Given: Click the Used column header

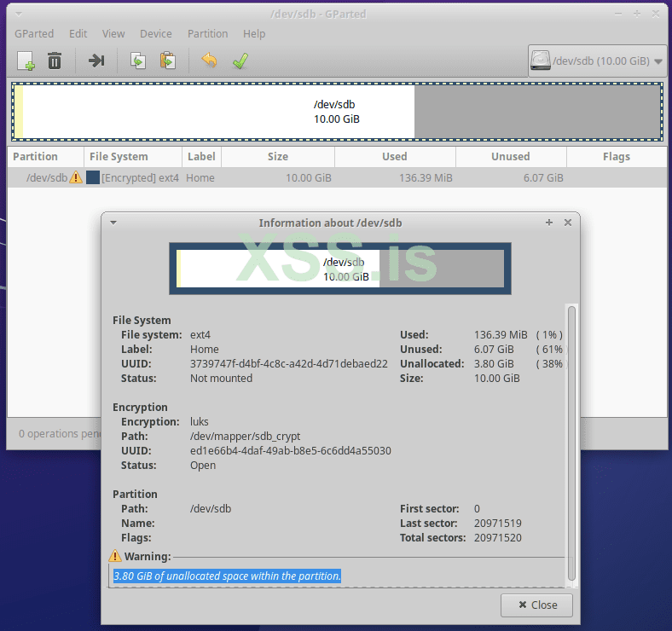Looking at the screenshot, I should [395, 156].
